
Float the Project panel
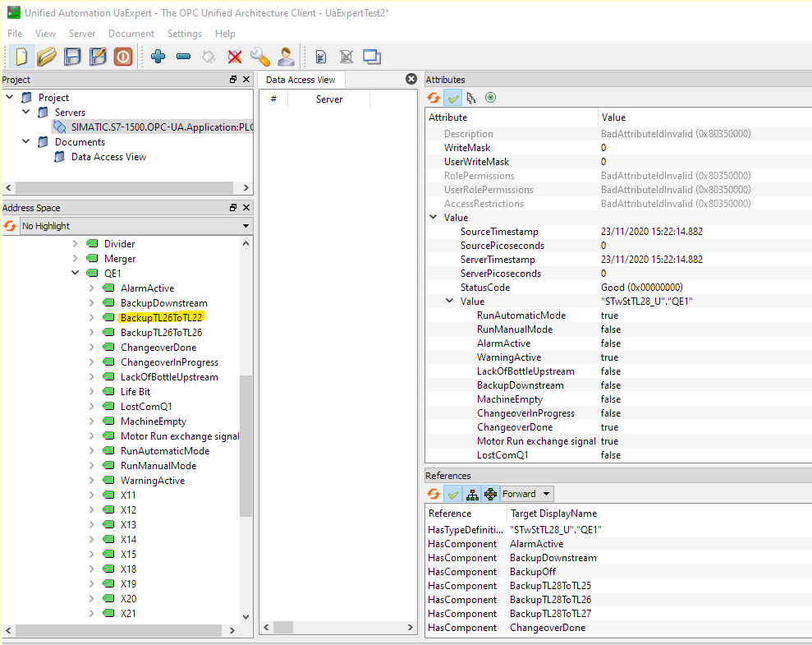pos(233,79)
